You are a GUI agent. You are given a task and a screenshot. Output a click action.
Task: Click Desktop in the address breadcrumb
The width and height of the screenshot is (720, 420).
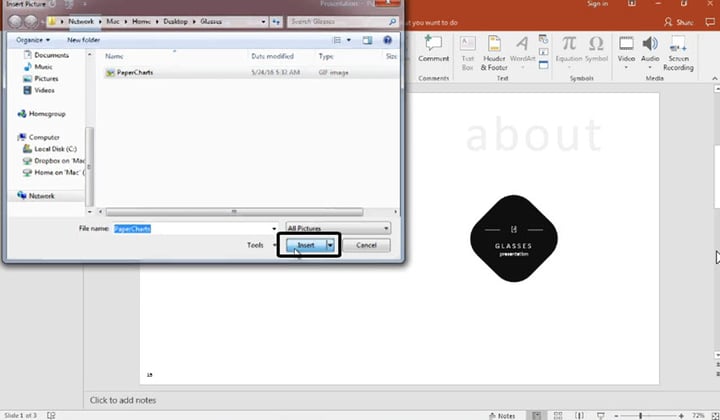[175, 22]
